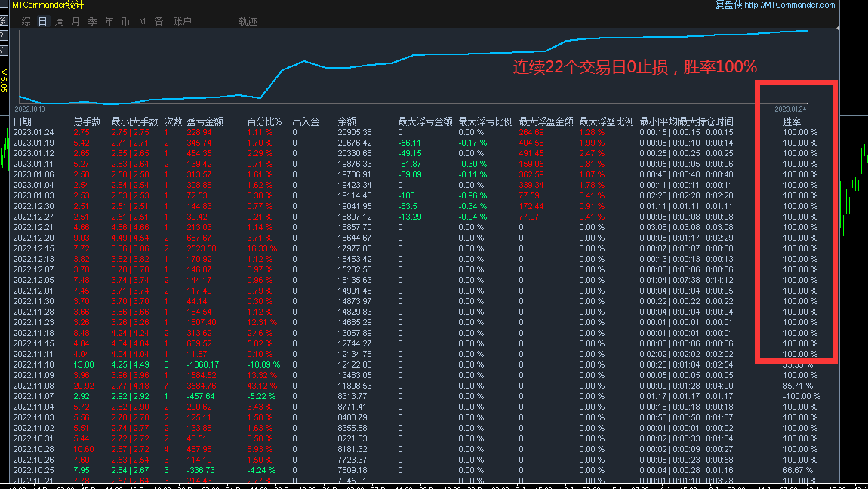
Task: Click the 最小|平均|最大持仓时间 column header
Action: coord(686,121)
